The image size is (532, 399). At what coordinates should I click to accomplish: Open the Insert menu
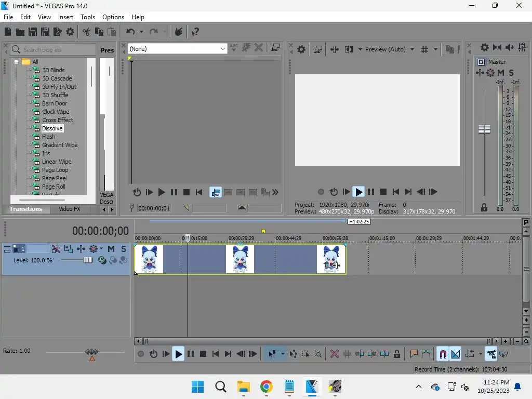pyautogui.click(x=65, y=17)
